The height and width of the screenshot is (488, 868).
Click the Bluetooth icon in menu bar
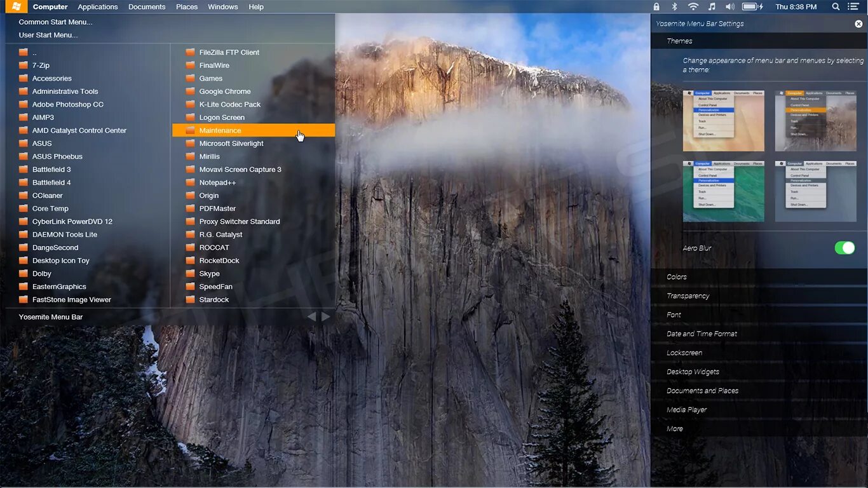(675, 6)
